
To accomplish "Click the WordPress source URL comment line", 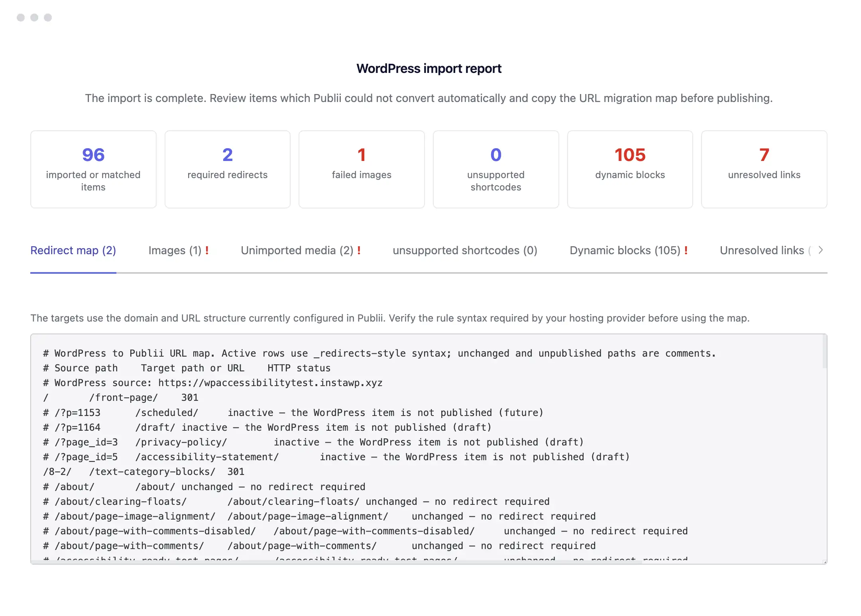I will (x=213, y=383).
